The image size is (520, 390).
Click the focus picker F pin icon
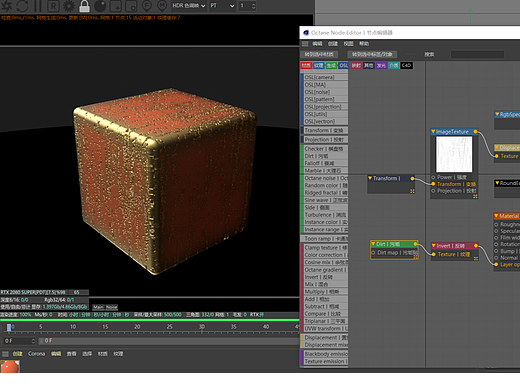[x=146, y=6]
